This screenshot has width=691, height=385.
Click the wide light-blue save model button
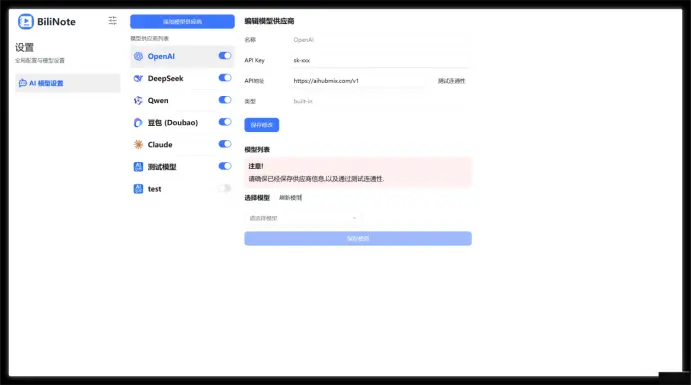(x=358, y=238)
